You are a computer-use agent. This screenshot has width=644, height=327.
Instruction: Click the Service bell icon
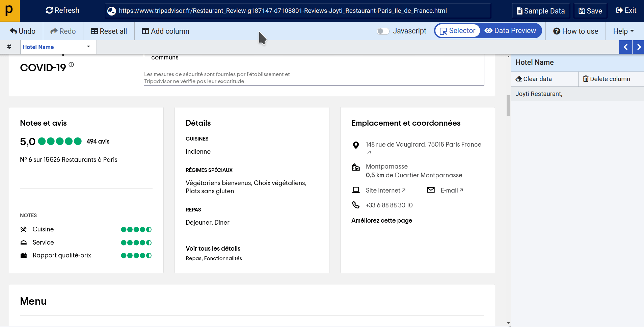point(23,243)
